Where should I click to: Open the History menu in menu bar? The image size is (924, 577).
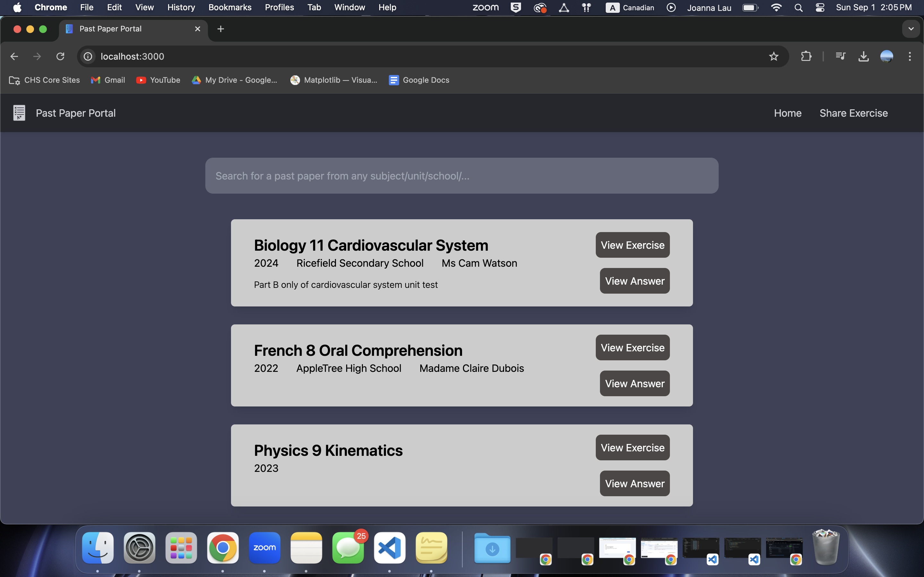point(181,7)
